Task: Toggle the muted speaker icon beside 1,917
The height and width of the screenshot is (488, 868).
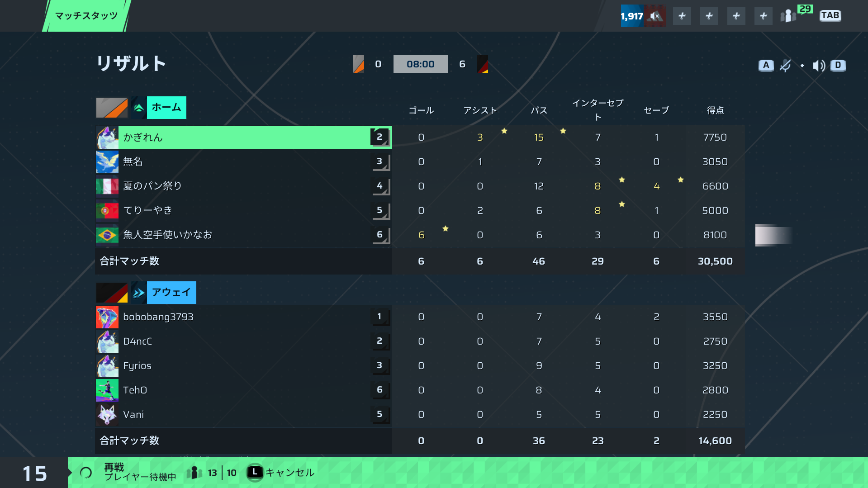Action: click(655, 16)
